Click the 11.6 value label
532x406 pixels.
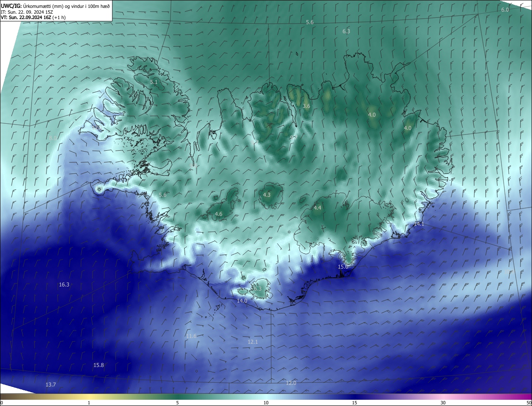click(x=191, y=336)
